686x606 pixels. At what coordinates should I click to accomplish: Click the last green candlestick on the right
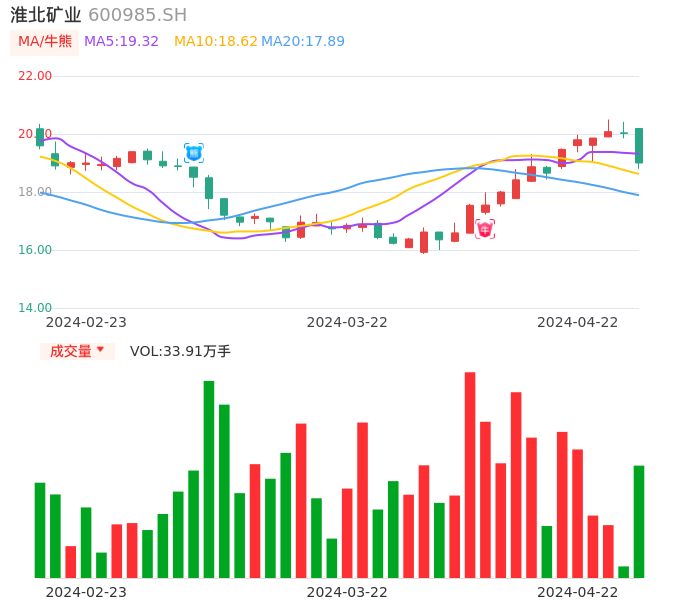pyautogui.click(x=639, y=146)
